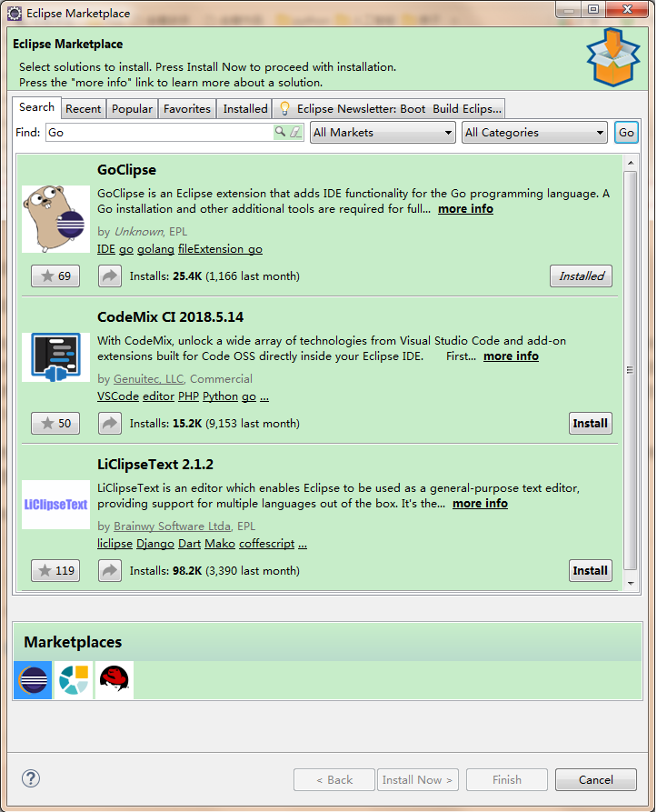Share LiClipseText using the arrow icon

110,571
